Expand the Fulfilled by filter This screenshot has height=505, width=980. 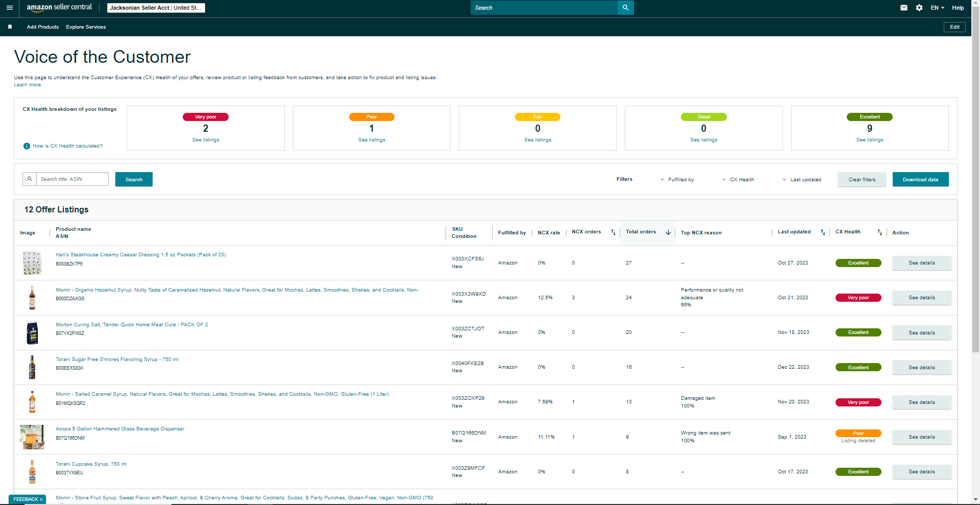pyautogui.click(x=677, y=180)
